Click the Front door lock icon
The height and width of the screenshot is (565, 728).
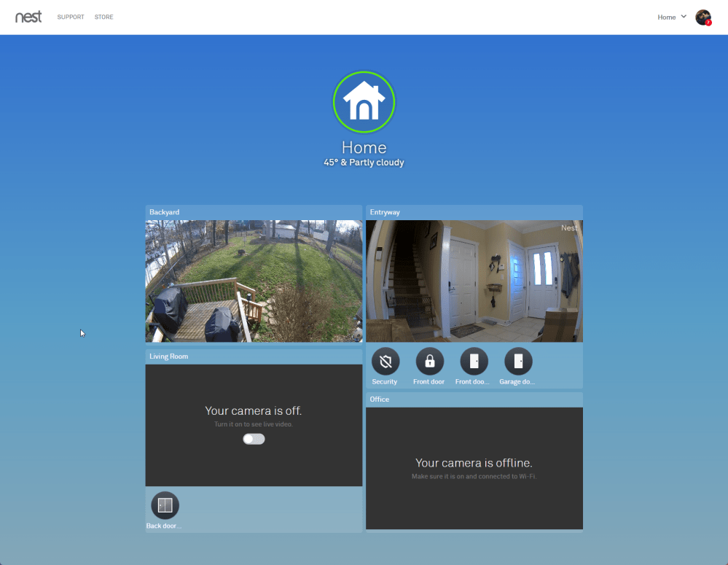429,361
